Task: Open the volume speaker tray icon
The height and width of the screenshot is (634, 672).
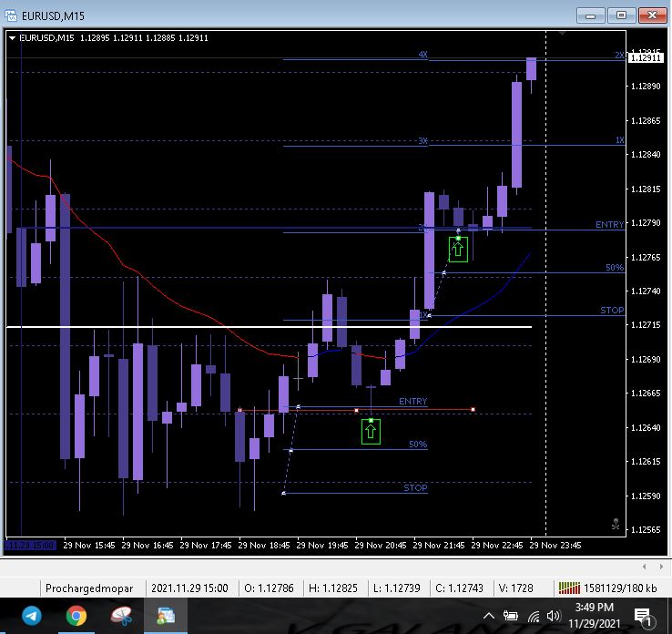Action: (554, 617)
